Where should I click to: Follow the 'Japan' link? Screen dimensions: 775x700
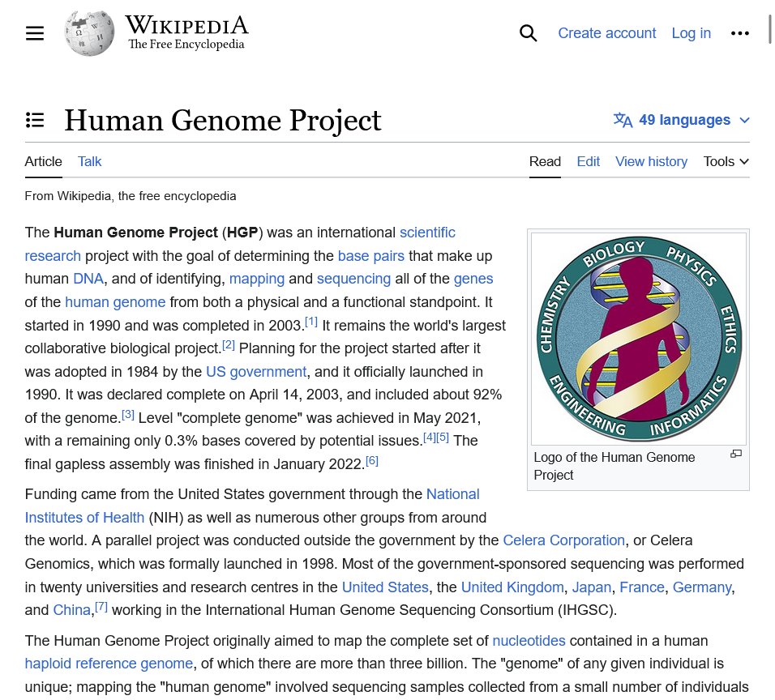591,587
